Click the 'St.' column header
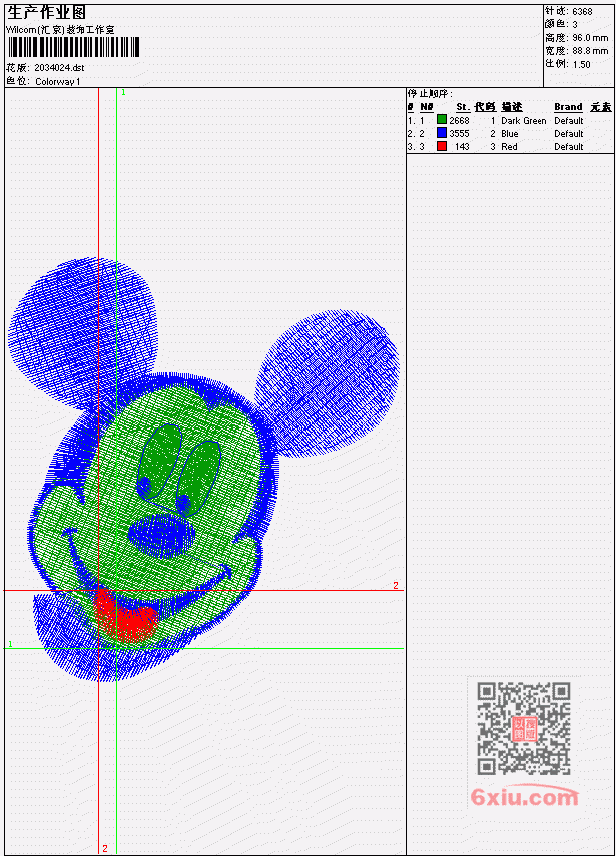This screenshot has height=856, width=616. point(463,107)
